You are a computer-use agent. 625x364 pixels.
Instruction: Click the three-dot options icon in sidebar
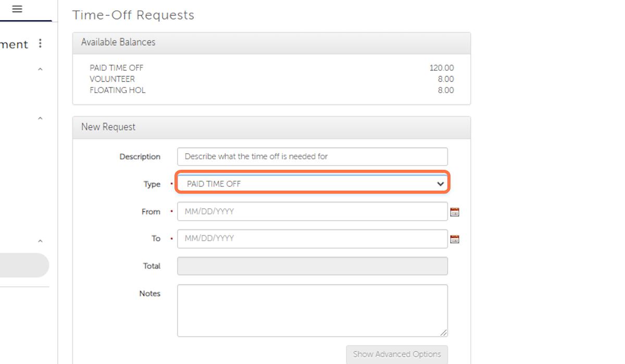41,44
